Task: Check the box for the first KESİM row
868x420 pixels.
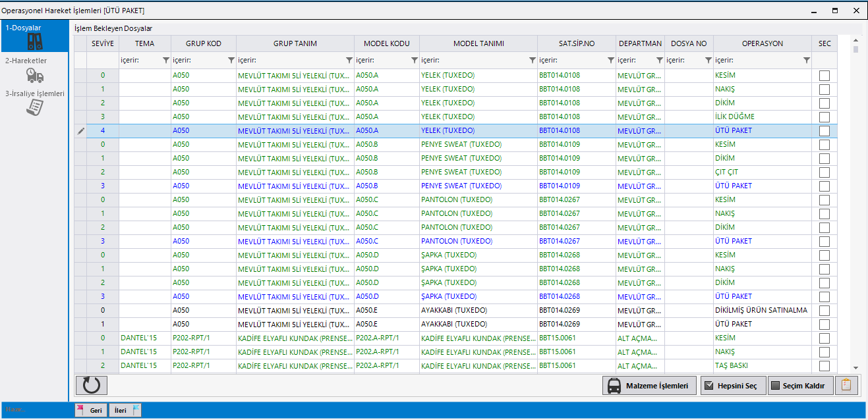Action: click(x=824, y=76)
